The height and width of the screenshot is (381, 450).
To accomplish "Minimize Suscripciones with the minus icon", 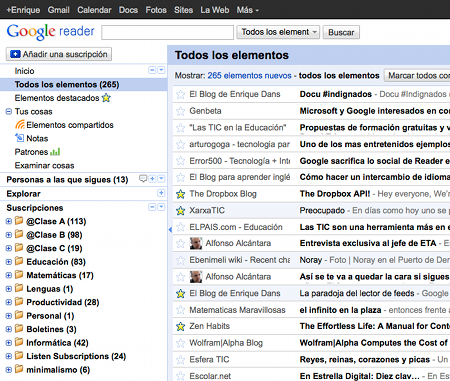I will click(152, 207).
